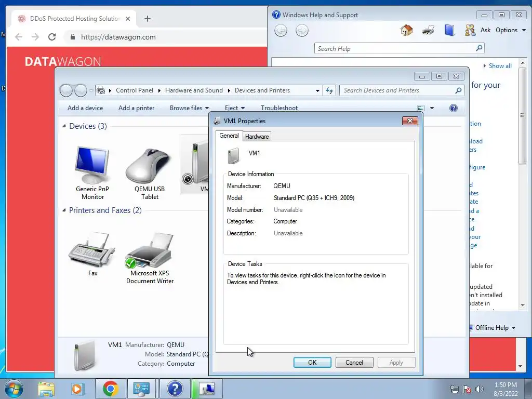Close the VM1 Properties dialog
This screenshot has width=532, height=399.
(410, 121)
